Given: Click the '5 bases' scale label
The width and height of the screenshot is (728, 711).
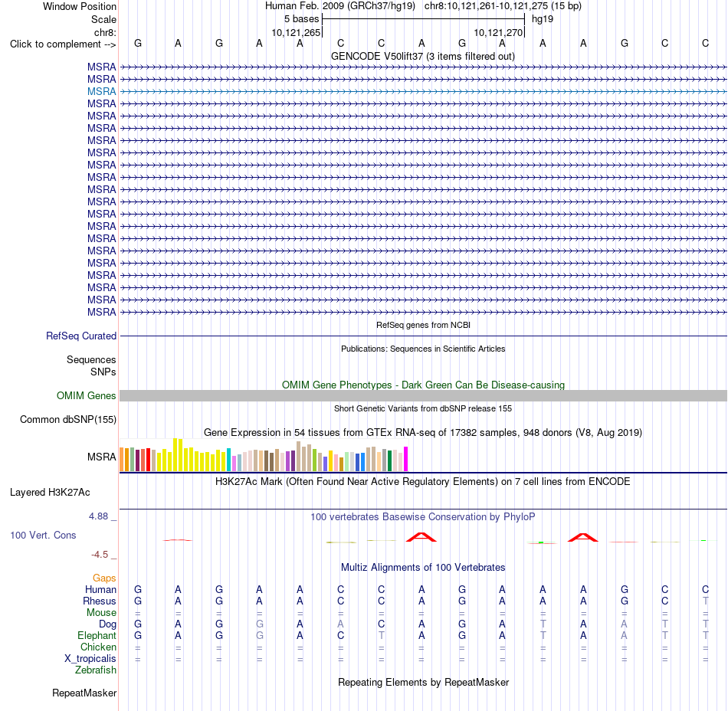Looking at the screenshot, I should [301, 19].
